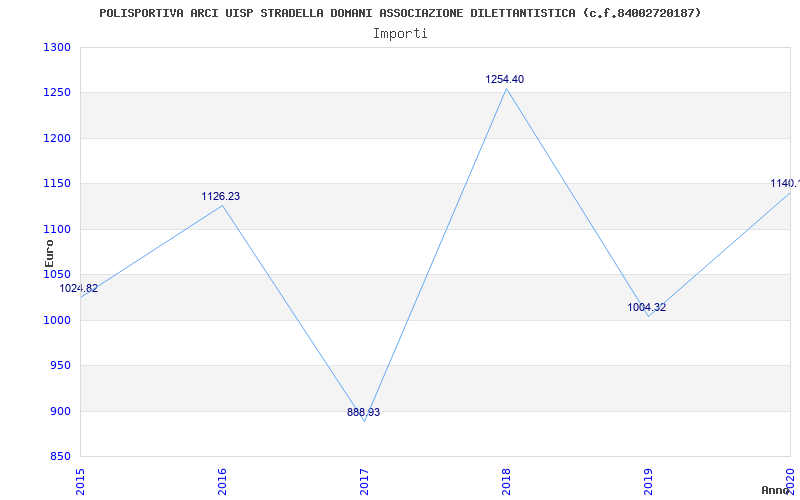Click x-axis year label 2018
The height and width of the screenshot is (500, 800).
(x=506, y=482)
